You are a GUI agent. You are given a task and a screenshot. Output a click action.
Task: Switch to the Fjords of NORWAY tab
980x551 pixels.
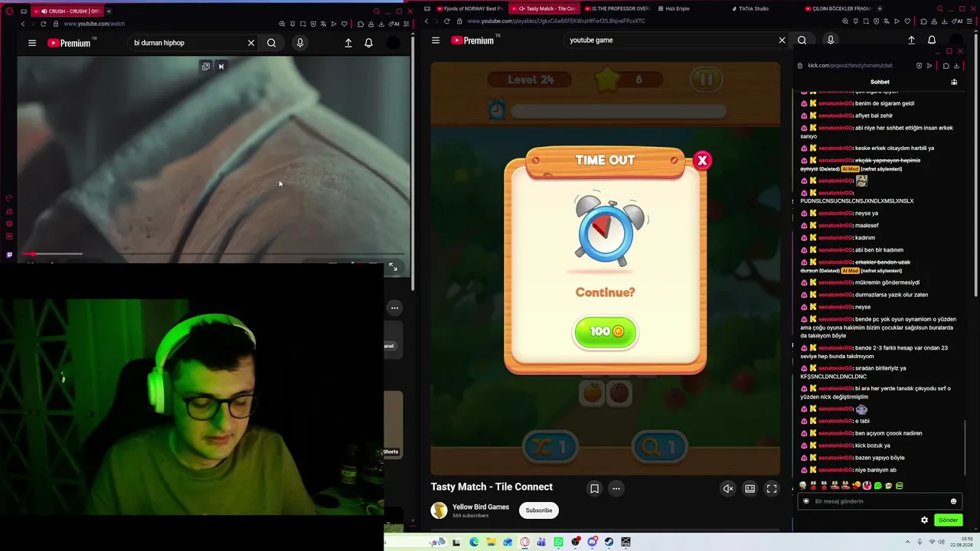click(x=469, y=8)
